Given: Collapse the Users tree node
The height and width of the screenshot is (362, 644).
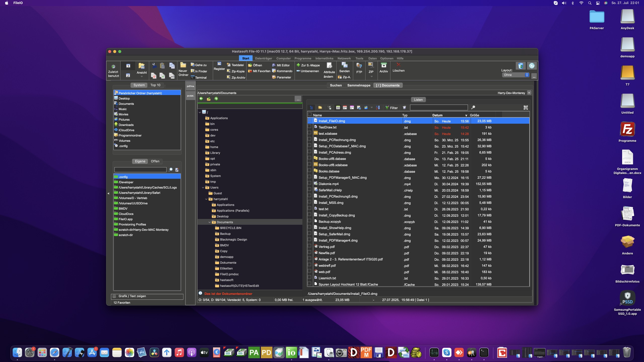Looking at the screenshot, I should (x=203, y=187).
